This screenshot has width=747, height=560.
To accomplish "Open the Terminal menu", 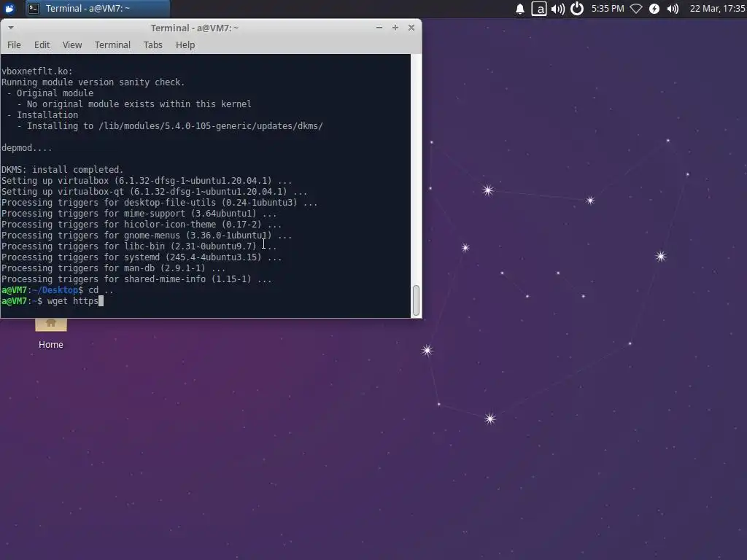I will click(x=112, y=44).
